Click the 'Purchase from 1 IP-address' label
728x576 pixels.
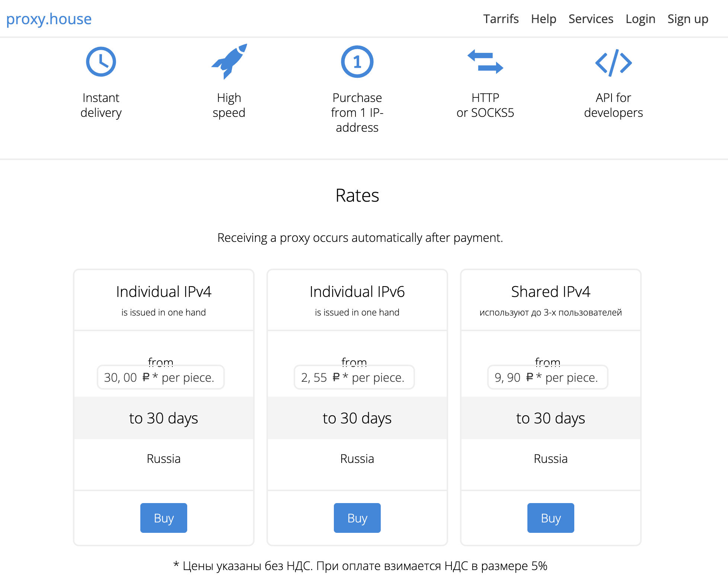(x=357, y=113)
